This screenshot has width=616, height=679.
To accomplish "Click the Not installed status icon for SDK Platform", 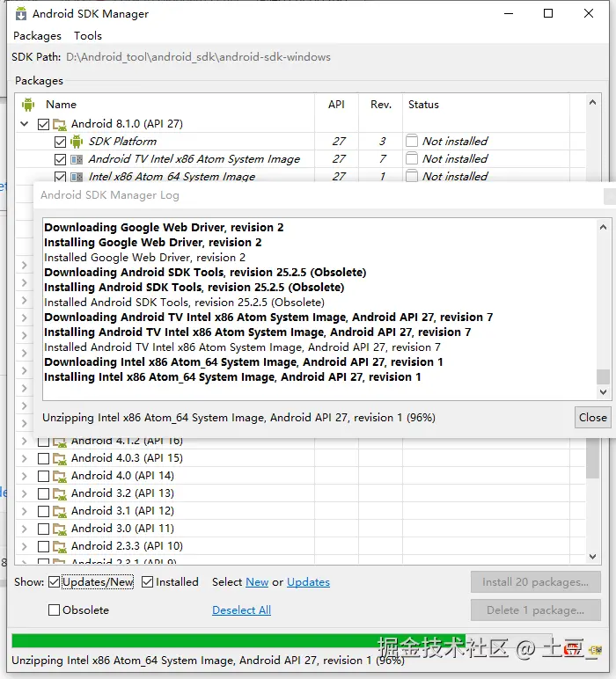I will [x=412, y=141].
